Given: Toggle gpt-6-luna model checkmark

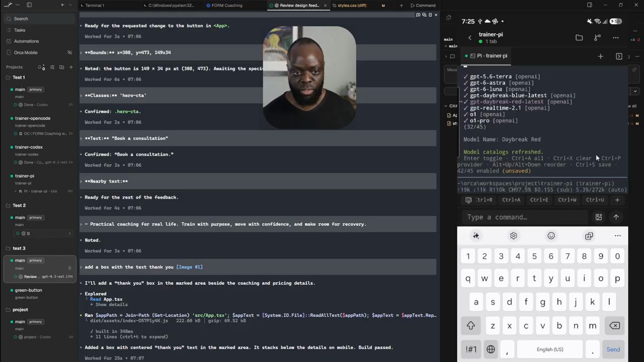Looking at the screenshot, I should coord(466,89).
